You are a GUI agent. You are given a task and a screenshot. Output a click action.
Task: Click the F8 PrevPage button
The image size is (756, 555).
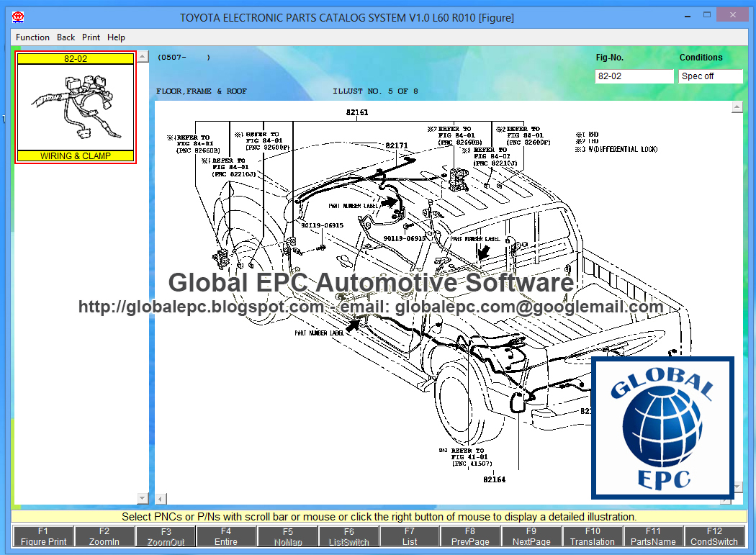[x=470, y=536]
